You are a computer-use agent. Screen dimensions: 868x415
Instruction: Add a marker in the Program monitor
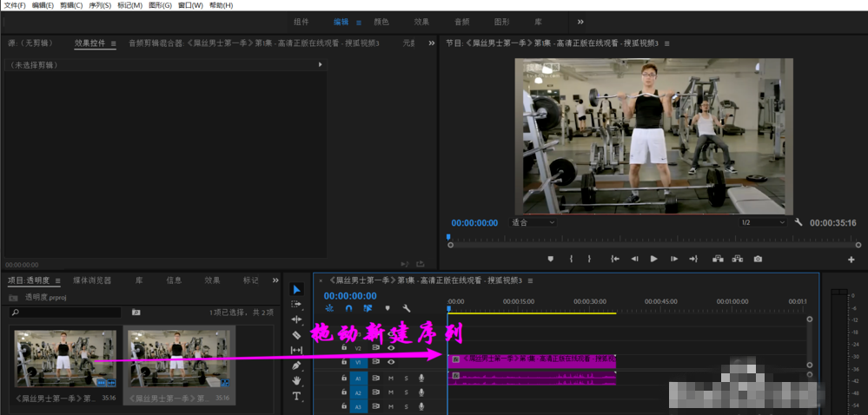pos(550,259)
